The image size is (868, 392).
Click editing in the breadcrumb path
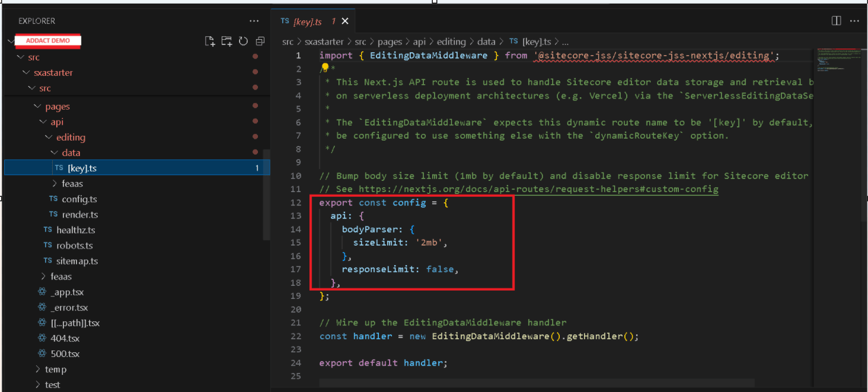coord(451,42)
